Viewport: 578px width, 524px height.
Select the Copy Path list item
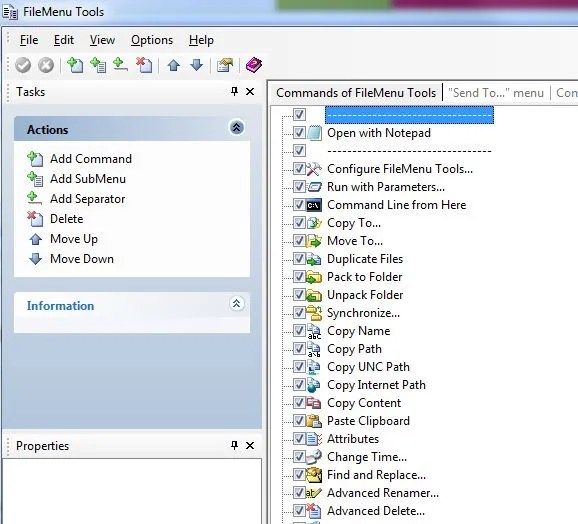click(354, 349)
